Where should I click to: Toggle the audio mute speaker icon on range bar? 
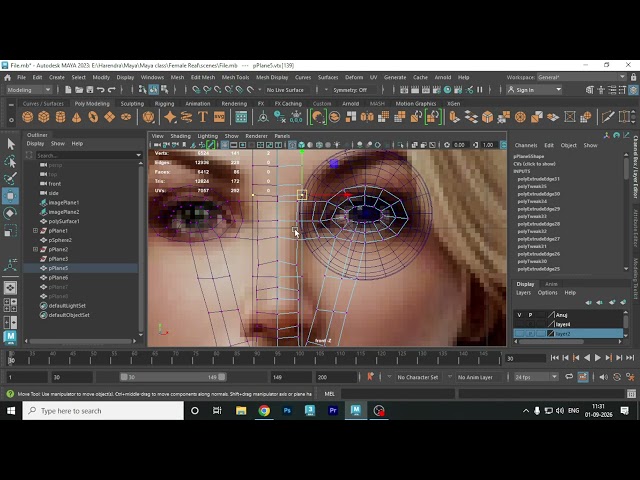(603, 377)
